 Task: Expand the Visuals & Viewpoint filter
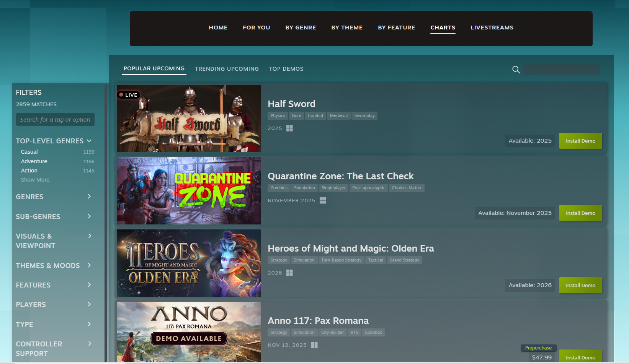coord(89,236)
